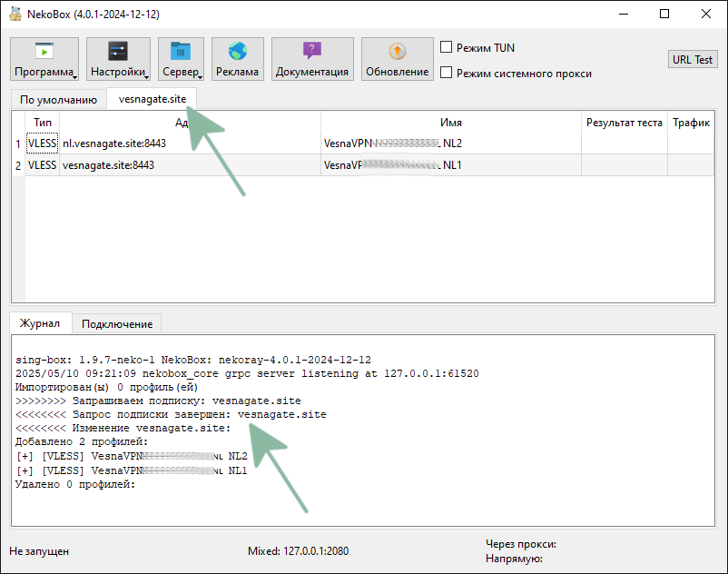This screenshot has height=574, width=728.
Task: Select the Журнал tab
Action: 40,323
